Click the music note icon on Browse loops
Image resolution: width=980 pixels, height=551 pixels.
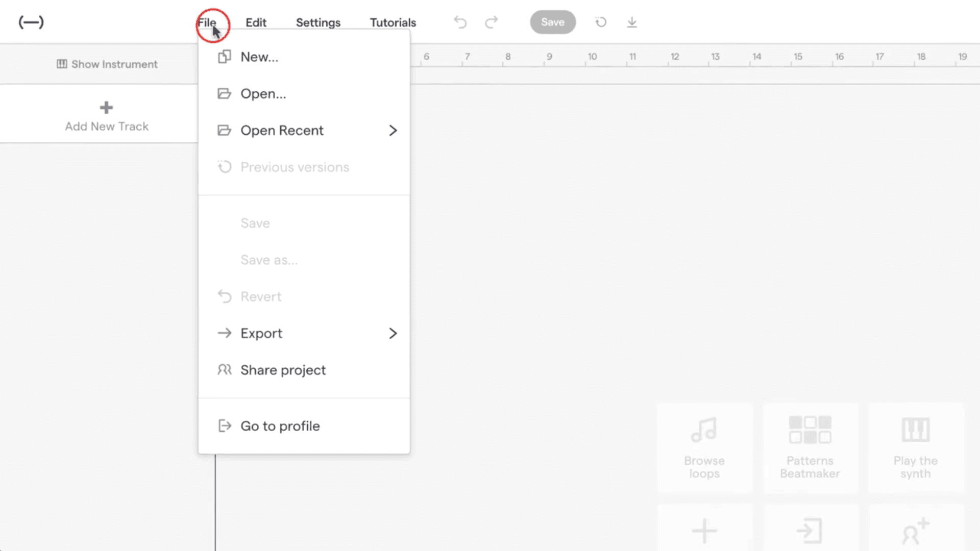(x=704, y=430)
